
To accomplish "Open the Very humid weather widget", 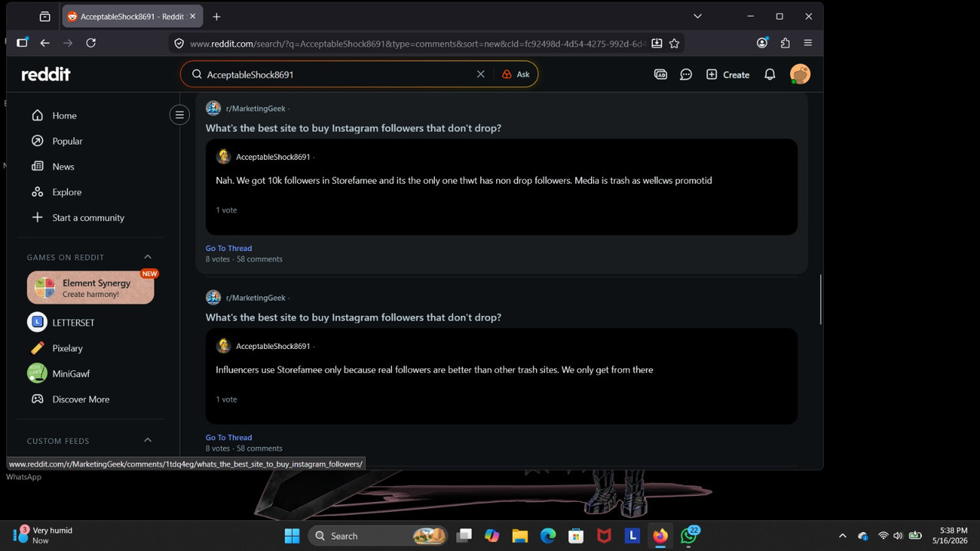I will 43,535.
